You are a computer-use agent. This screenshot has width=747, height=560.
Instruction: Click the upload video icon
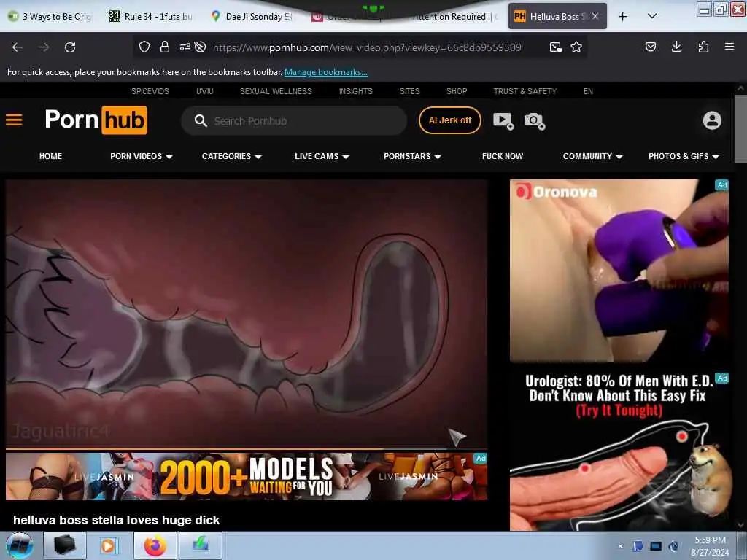(x=503, y=120)
